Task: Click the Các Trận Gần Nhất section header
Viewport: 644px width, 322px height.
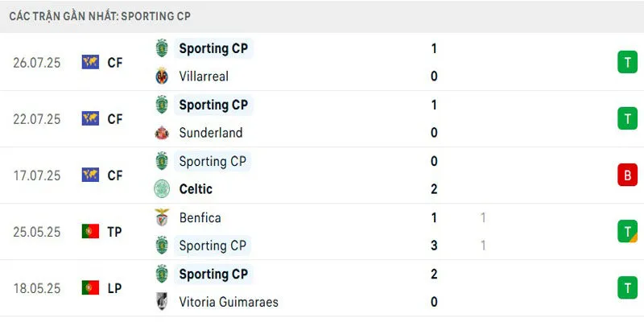Action: 101,16
